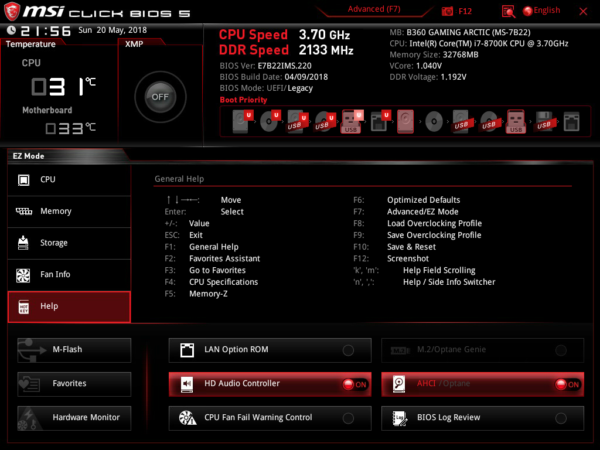
Task: Select the UEFI CD/DVD boot device icon
Action: click(270, 122)
